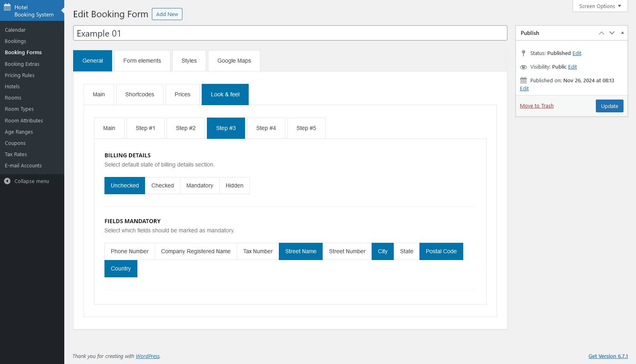This screenshot has height=364, width=636.
Task: Open the Step #3 tab
Action: (x=226, y=128)
